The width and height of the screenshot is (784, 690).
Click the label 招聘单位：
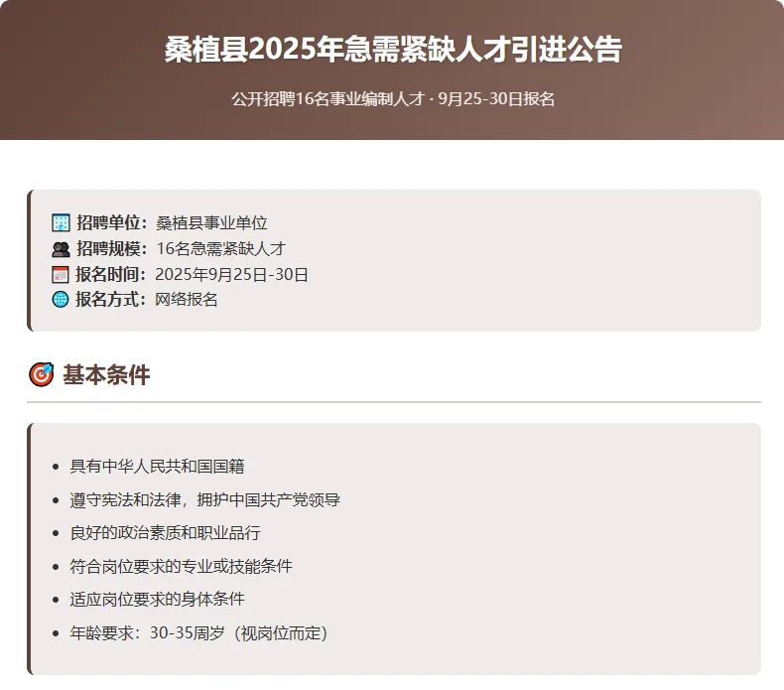[112, 223]
